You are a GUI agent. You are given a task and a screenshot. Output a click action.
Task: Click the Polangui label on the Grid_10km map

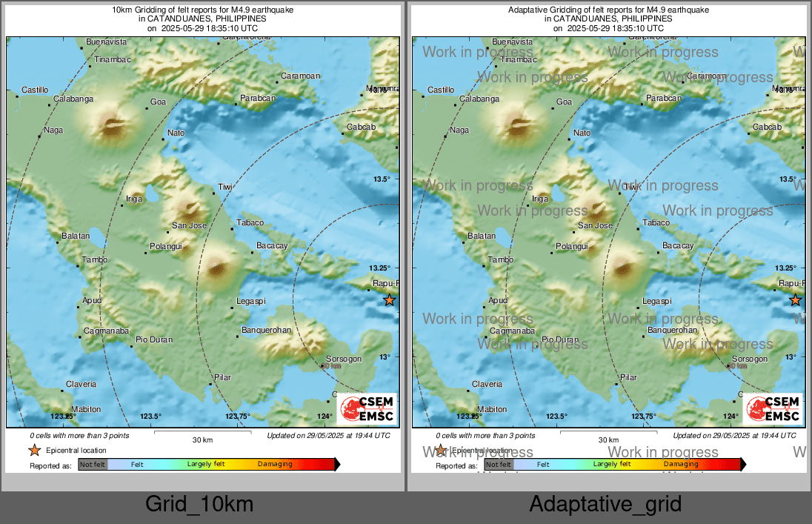click(166, 246)
